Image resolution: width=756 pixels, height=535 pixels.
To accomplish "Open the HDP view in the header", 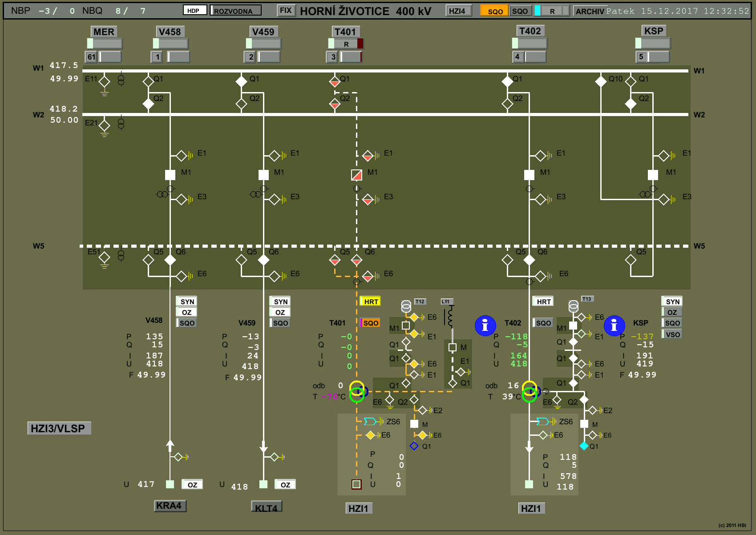I will 195,10.
